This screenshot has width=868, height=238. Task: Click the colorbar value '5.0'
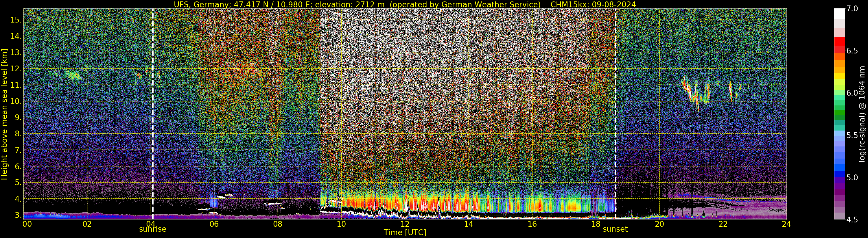pos(852,177)
